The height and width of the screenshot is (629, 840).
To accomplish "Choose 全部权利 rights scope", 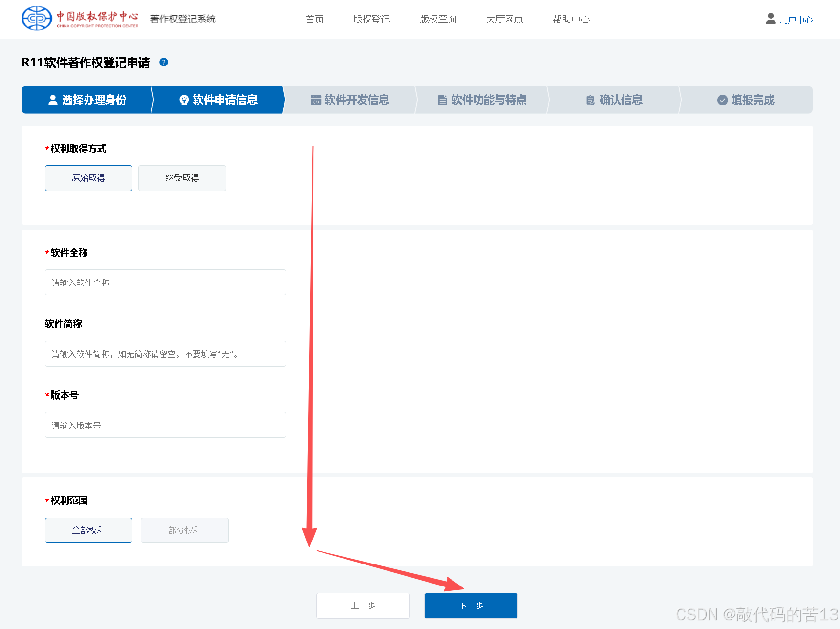I will [88, 530].
